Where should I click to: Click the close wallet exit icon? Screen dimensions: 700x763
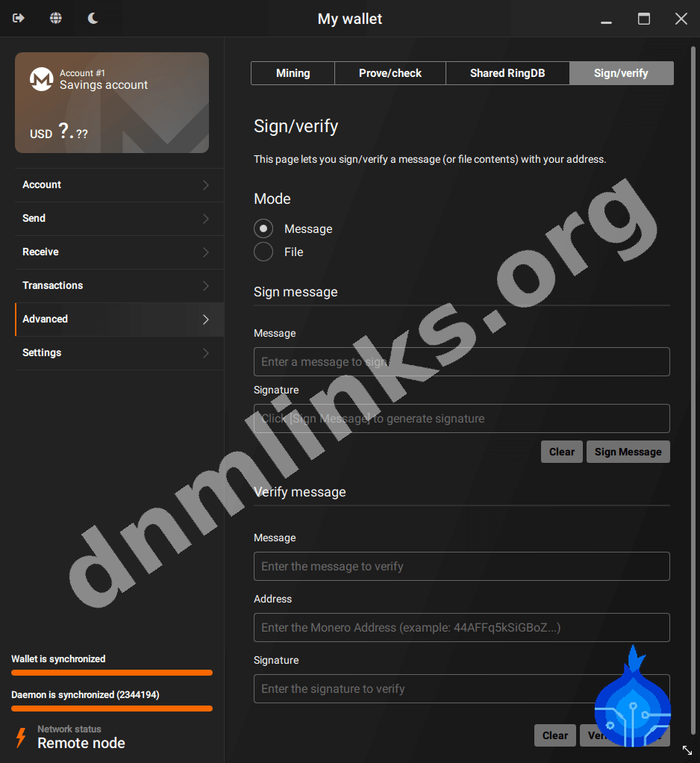pos(19,18)
